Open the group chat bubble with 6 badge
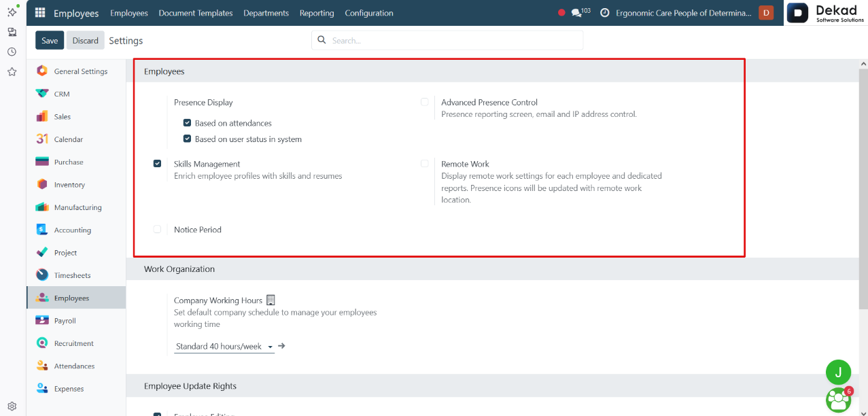This screenshot has height=416, width=868. point(839,399)
